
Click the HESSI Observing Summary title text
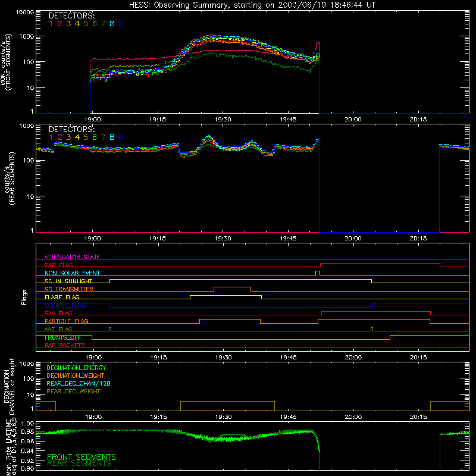[252, 5]
